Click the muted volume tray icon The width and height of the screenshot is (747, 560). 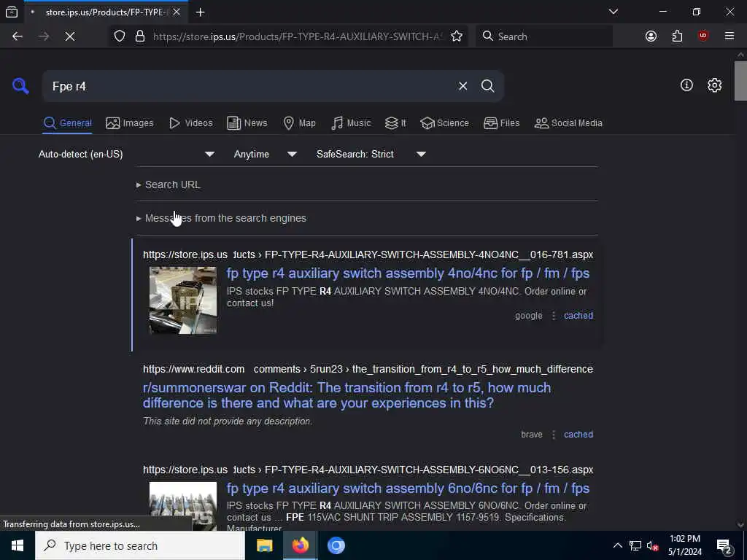(652, 545)
